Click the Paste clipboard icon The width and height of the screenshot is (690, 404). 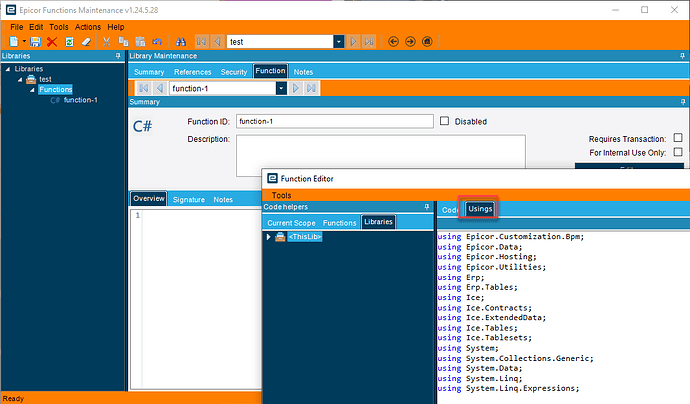click(x=140, y=42)
